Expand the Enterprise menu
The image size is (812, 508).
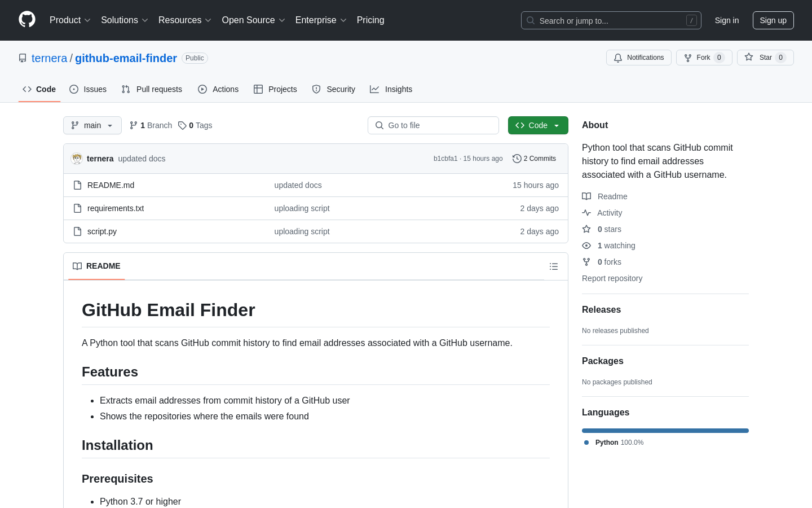[x=321, y=20]
